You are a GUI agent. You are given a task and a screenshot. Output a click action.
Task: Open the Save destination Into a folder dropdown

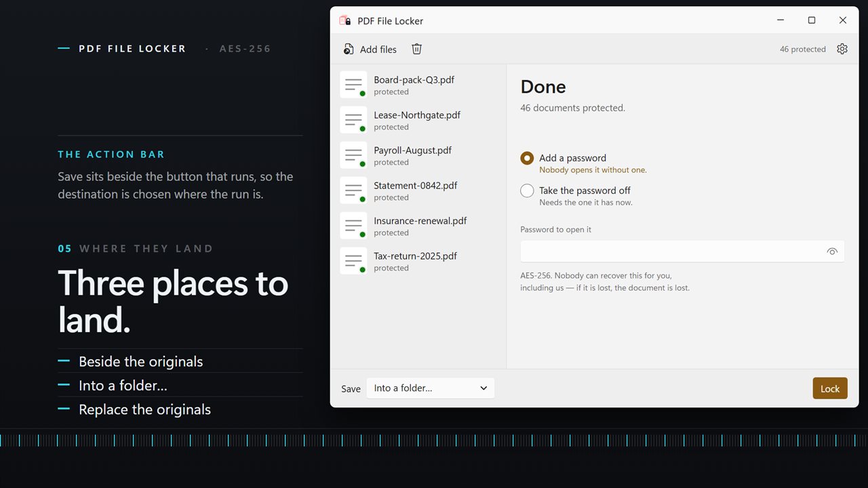click(x=431, y=388)
